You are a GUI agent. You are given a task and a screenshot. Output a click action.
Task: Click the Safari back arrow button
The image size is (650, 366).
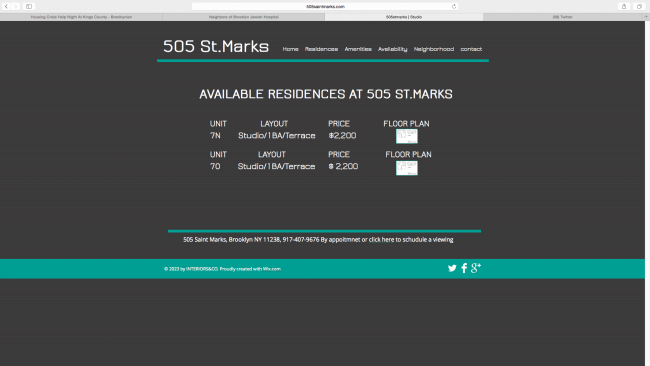pos(6,6)
